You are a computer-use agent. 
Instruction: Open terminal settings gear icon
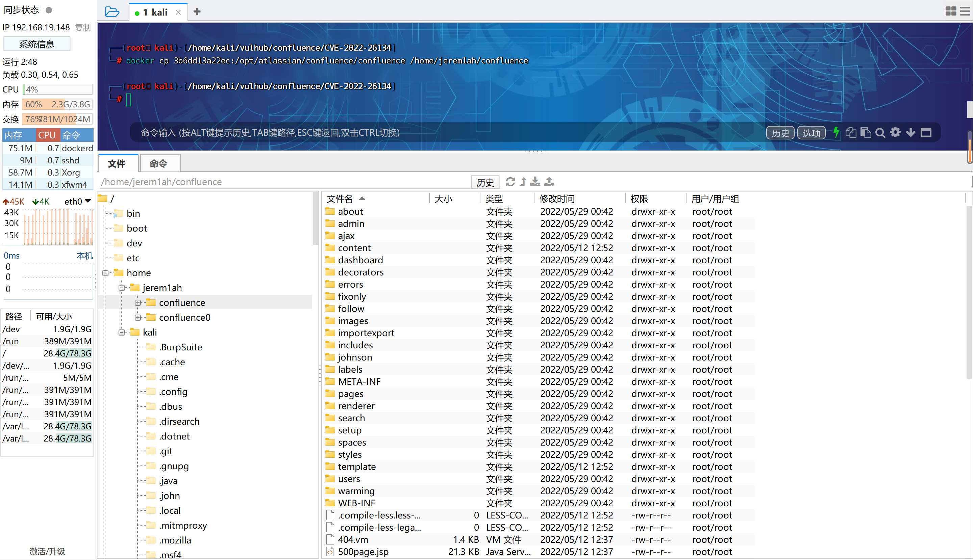point(896,132)
